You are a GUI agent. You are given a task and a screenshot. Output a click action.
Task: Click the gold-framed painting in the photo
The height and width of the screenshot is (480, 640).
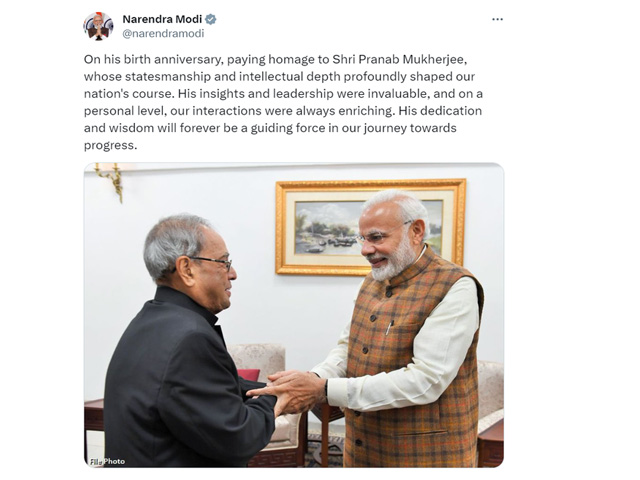[x=371, y=227]
